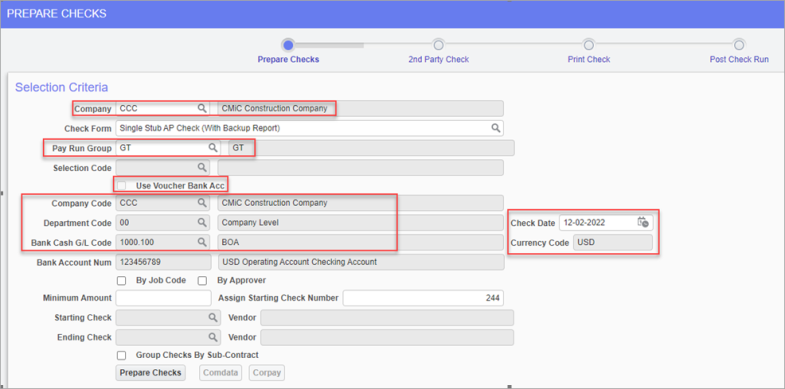This screenshot has width=785, height=389.
Task: Open Company Code lookup magnifier
Action: 201,203
